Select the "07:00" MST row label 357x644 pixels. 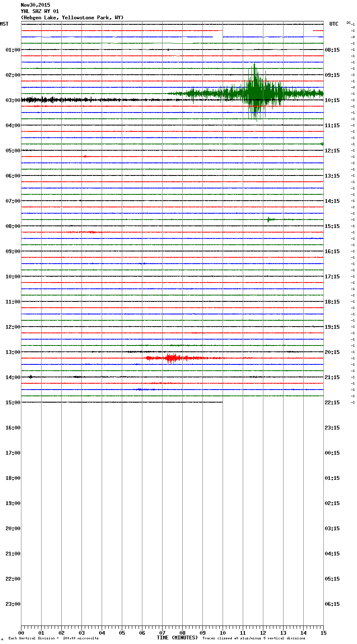[13, 201]
